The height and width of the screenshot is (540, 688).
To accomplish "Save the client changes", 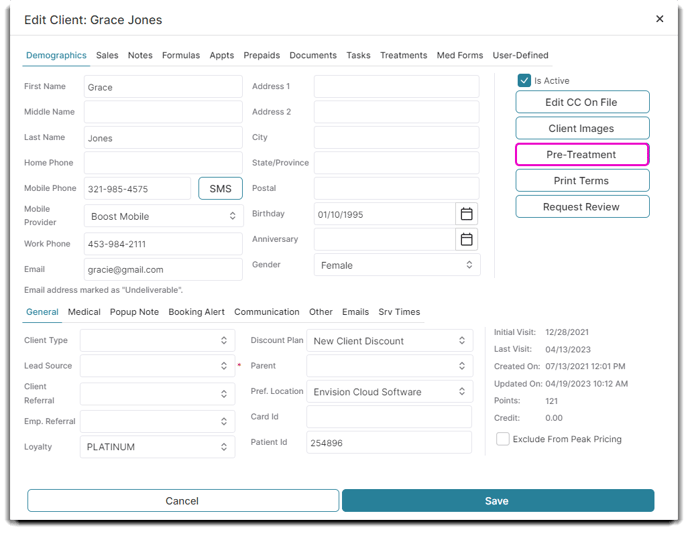I will coord(498,501).
